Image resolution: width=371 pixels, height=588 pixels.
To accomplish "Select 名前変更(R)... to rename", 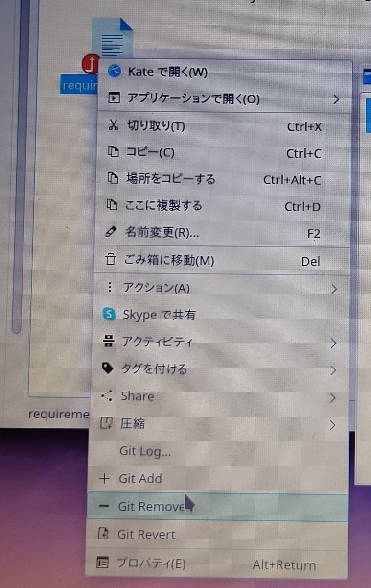I will click(223, 233).
